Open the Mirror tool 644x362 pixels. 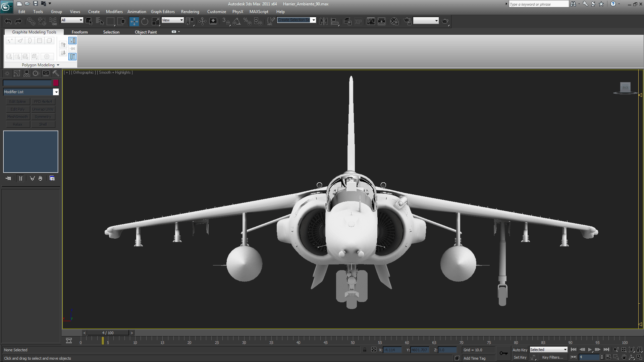324,21
